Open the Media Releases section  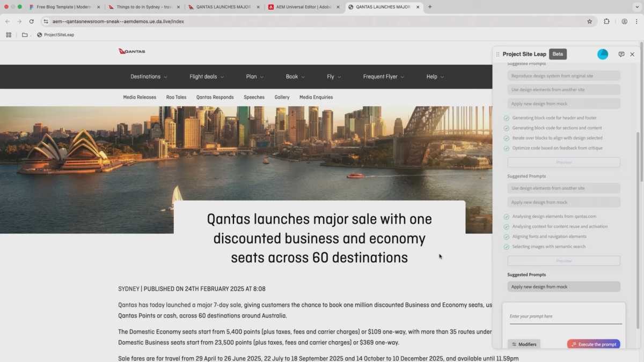pyautogui.click(x=140, y=97)
